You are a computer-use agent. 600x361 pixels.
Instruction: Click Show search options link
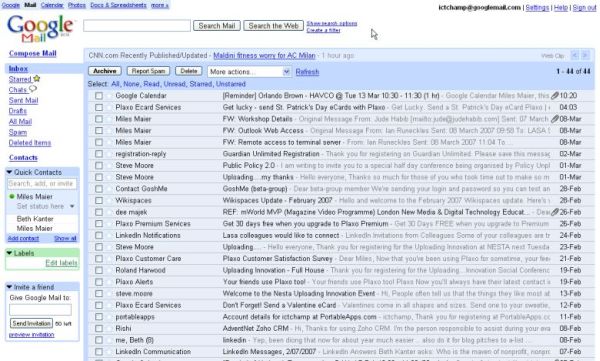pos(332,23)
